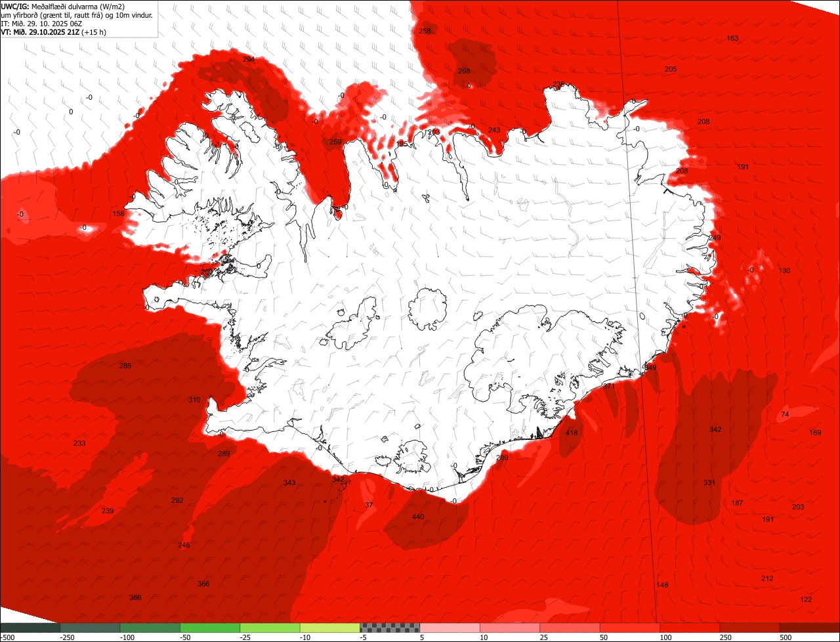Screen dimensions: 840x642
Task: Click the map value 130
Action: pyautogui.click(x=784, y=270)
